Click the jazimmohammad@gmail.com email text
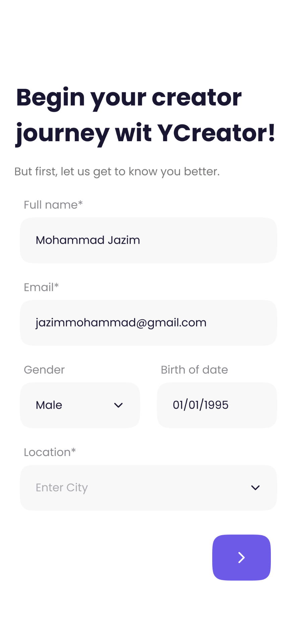This screenshot has width=297, height=644. point(121,323)
